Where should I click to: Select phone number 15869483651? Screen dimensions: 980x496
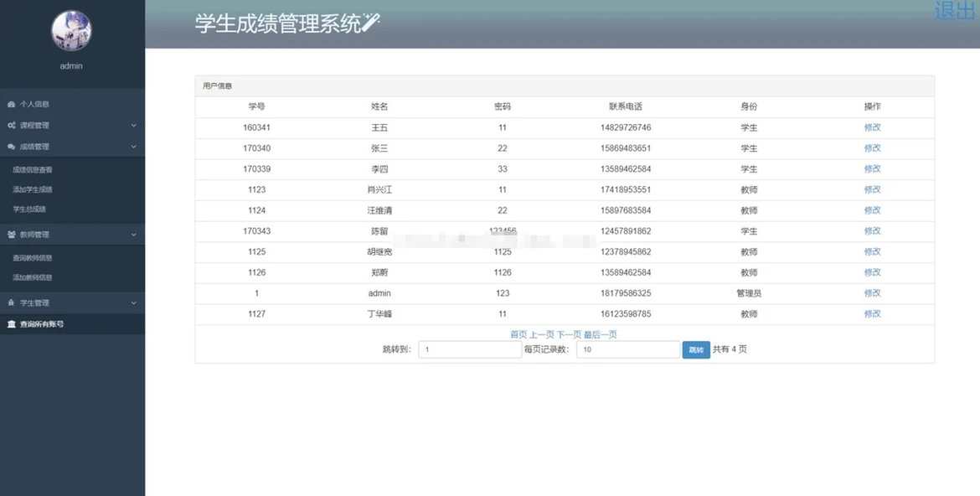tap(626, 148)
